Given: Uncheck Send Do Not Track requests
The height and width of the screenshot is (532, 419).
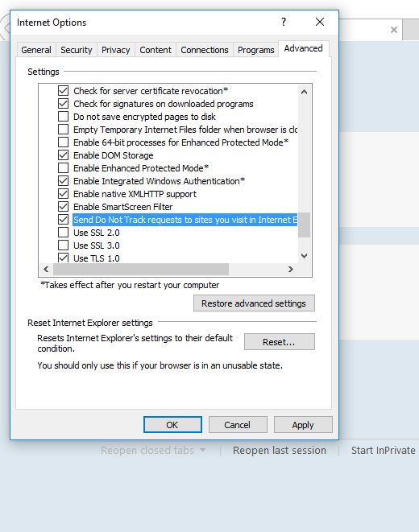Looking at the screenshot, I should (x=63, y=220).
